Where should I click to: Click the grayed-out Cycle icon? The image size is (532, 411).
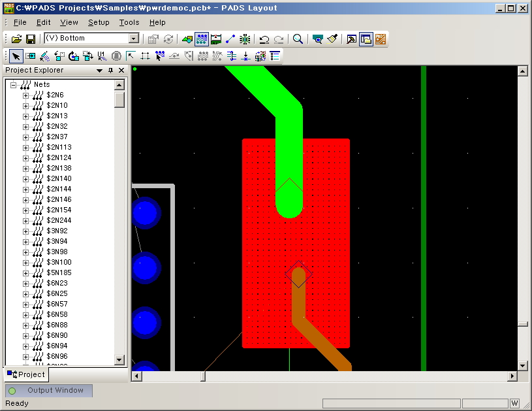click(x=168, y=39)
